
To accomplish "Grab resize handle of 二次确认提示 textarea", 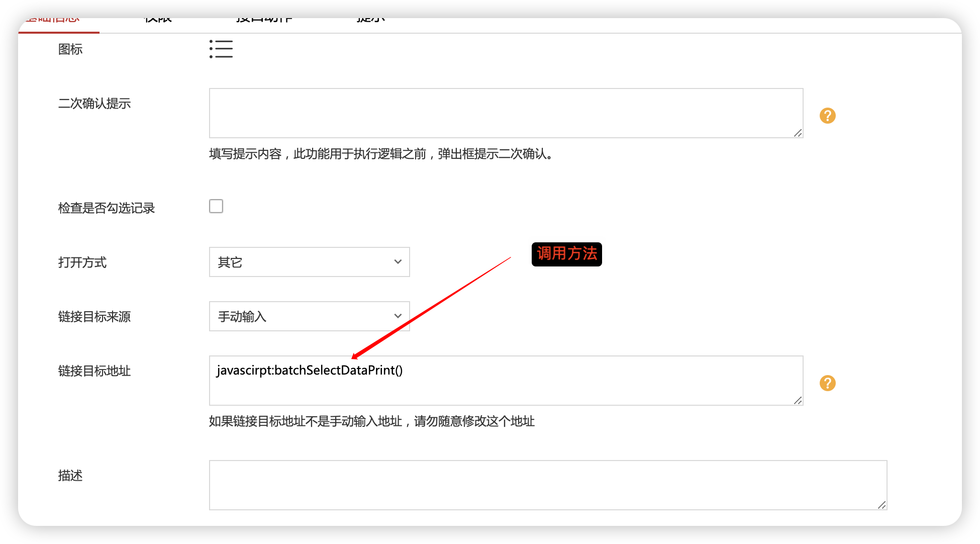I will click(x=798, y=133).
